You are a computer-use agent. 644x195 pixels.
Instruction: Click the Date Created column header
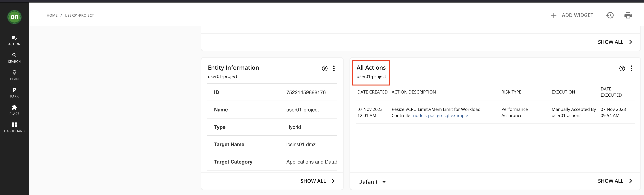(x=372, y=92)
